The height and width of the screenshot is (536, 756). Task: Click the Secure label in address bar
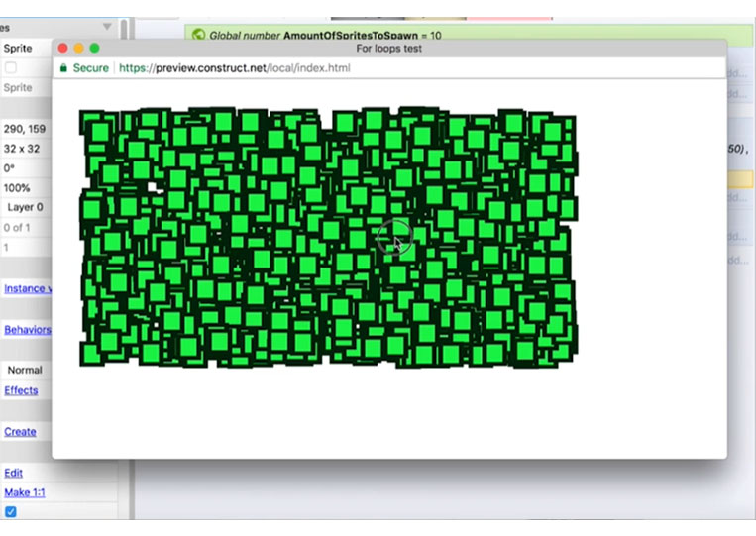click(x=90, y=68)
